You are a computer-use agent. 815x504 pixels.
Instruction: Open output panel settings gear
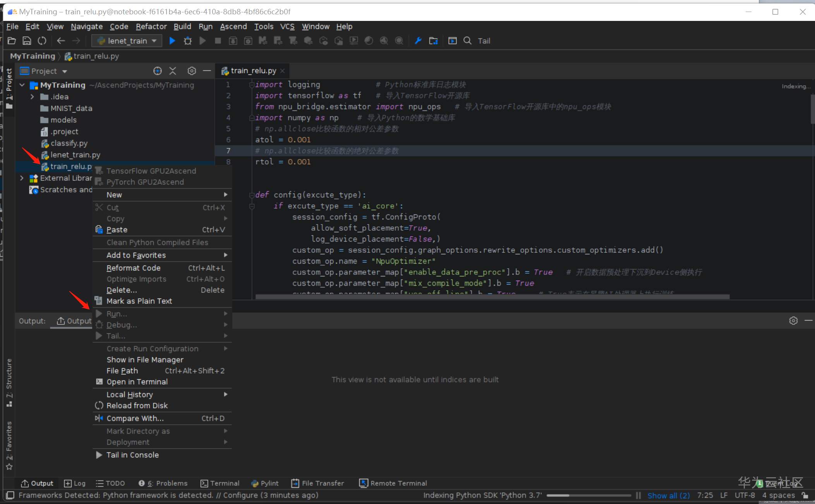tap(793, 321)
